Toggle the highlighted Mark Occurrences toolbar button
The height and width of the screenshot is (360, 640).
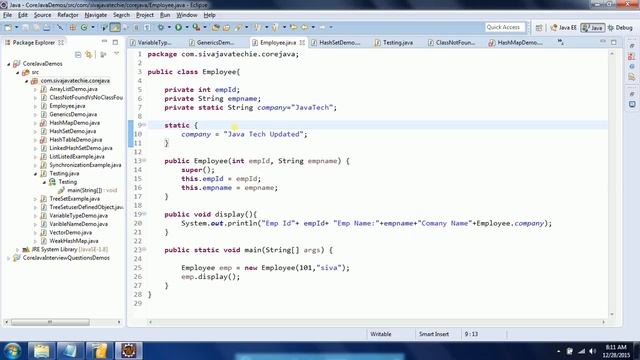click(115, 27)
